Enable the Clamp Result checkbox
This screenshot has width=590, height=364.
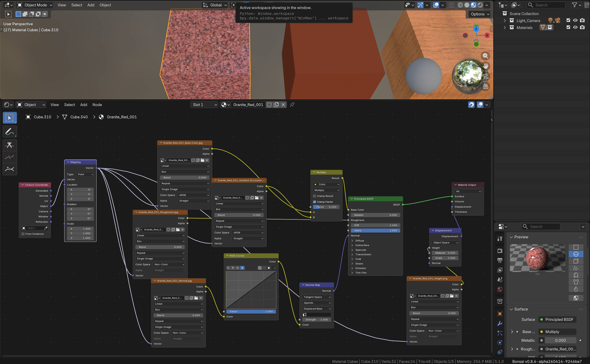pyautogui.click(x=314, y=196)
